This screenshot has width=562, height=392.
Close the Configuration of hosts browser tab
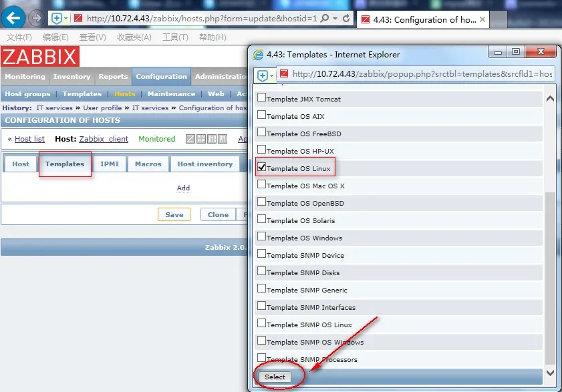coord(482,19)
